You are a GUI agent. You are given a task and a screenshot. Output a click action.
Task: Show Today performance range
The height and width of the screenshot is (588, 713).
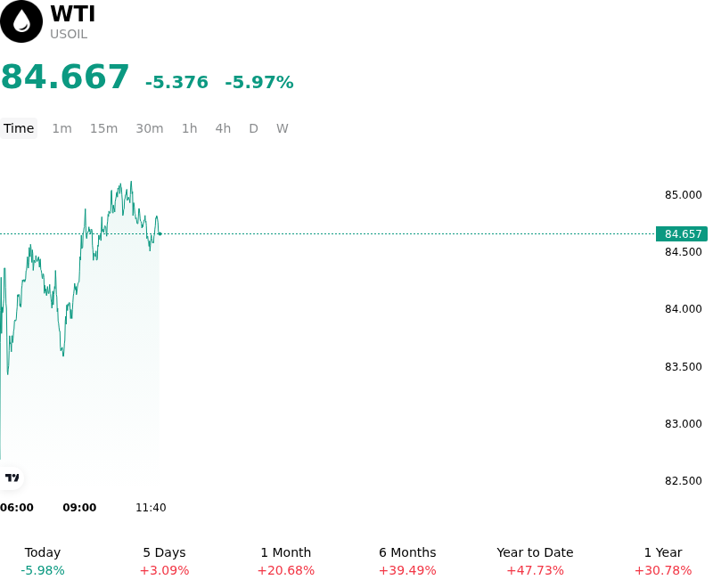[43, 561]
